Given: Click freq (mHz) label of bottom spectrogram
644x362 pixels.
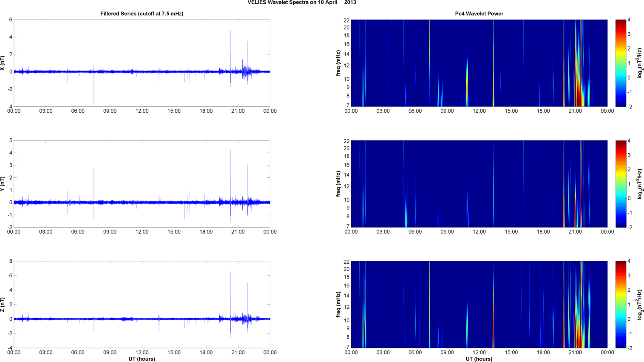Looking at the screenshot, I should pyautogui.click(x=338, y=305).
